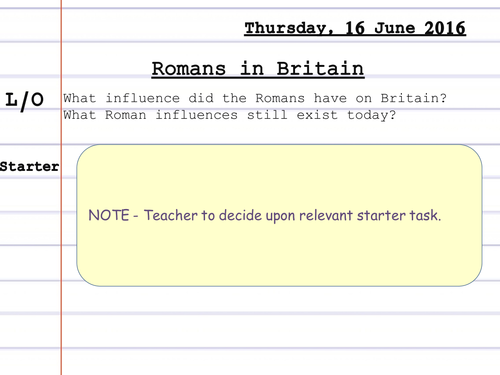
Task: Select the word 'task.' ending the note
Action: [425, 215]
